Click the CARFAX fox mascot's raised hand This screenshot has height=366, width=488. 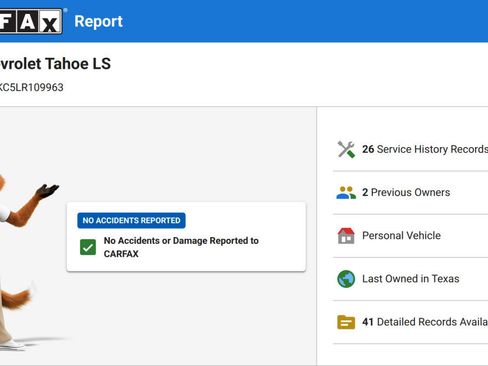(x=47, y=191)
